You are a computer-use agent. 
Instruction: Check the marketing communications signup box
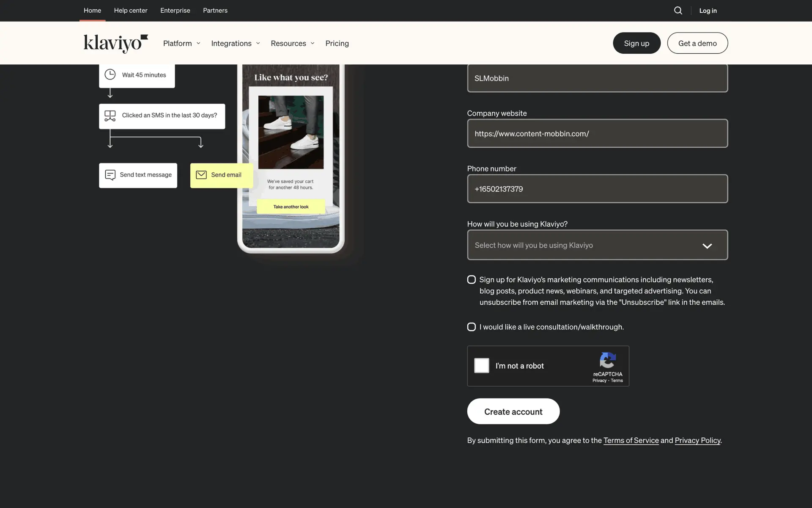(471, 280)
